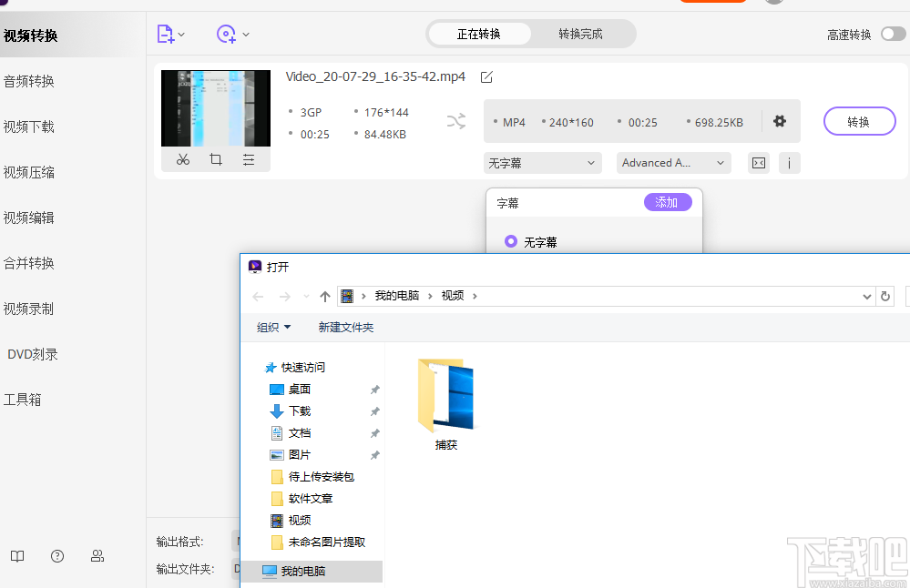This screenshot has height=588, width=910.
Task: Select the scissors trim icon
Action: click(182, 158)
